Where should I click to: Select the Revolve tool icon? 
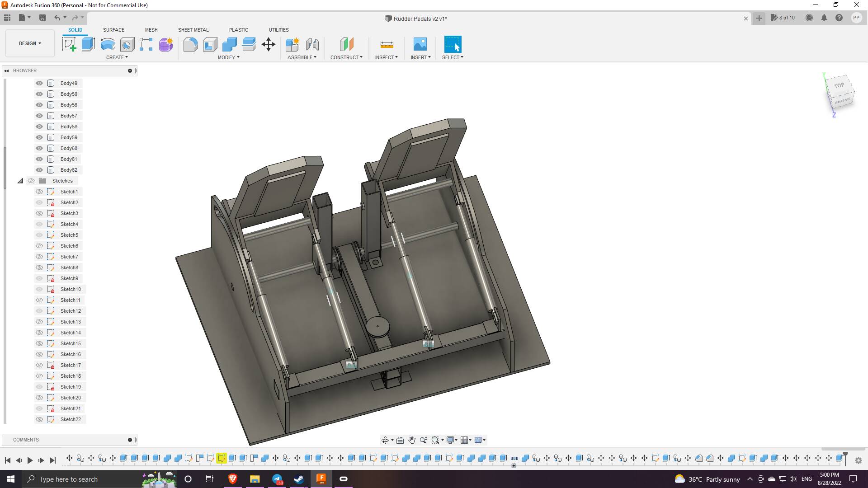[108, 44]
